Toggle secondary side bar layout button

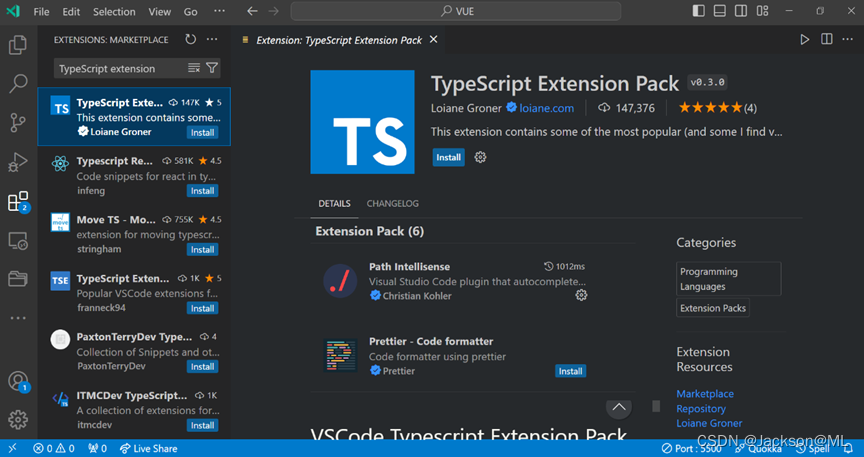pyautogui.click(x=741, y=11)
